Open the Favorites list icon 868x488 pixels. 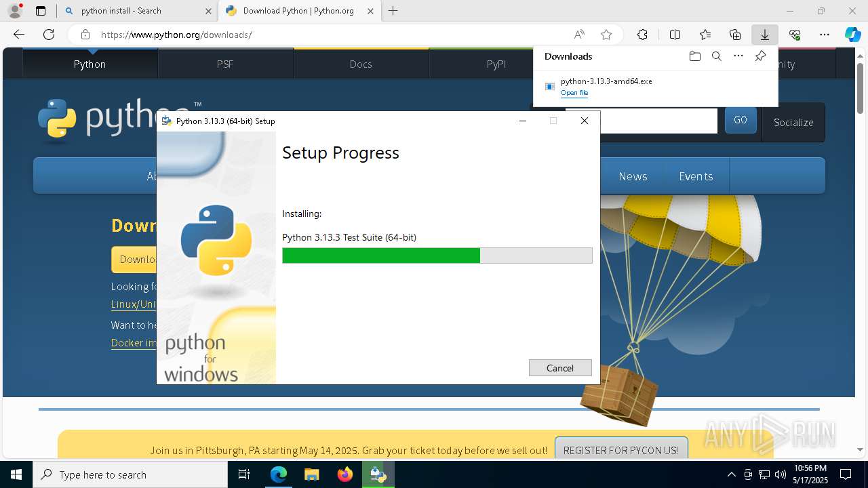pos(705,35)
